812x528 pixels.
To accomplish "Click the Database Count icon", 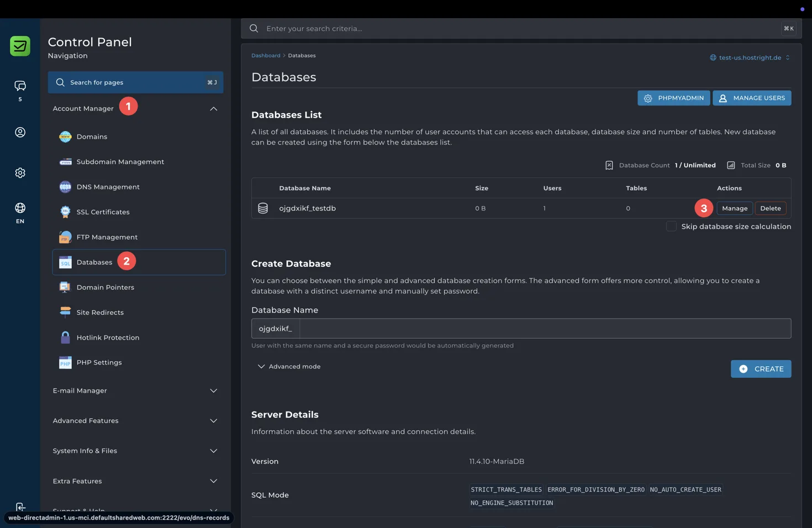I will click(609, 165).
